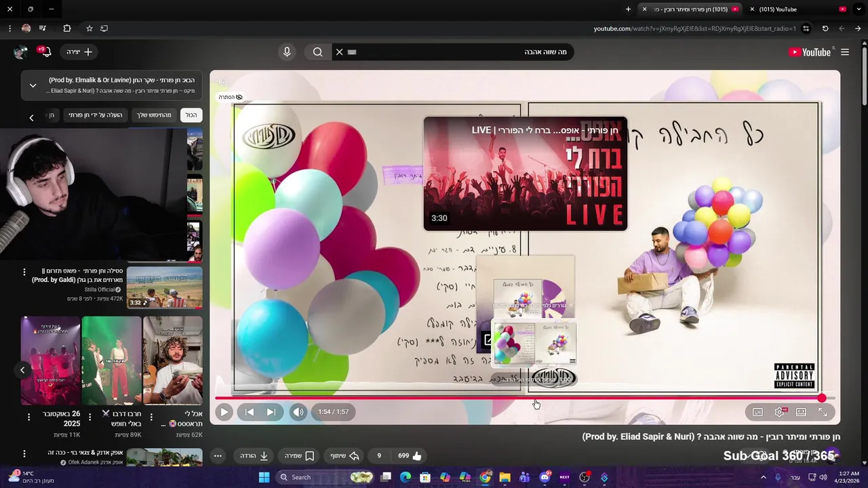Close the חן פורתי ומיתר רובין tab
Image resolution: width=868 pixels, height=488 pixels.
point(644,9)
